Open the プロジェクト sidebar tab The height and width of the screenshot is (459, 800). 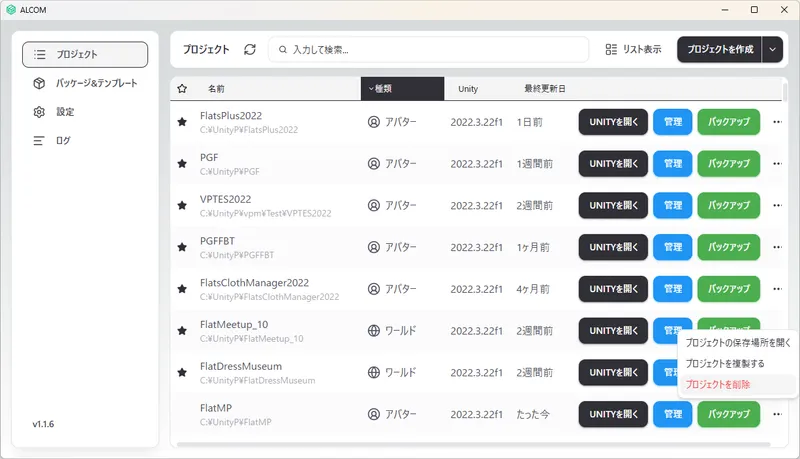click(85, 55)
